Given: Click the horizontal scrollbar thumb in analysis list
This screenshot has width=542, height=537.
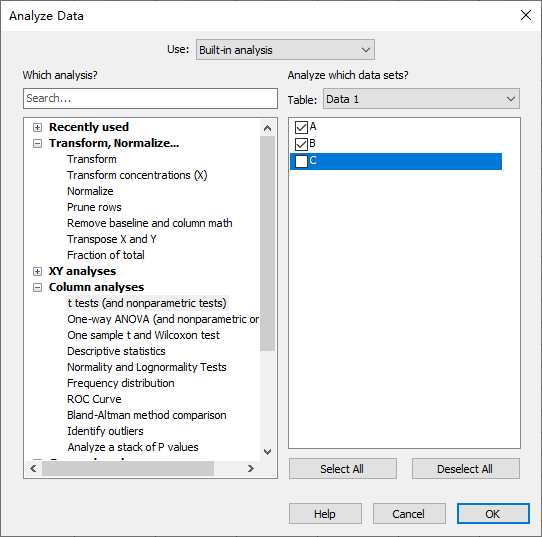Looking at the screenshot, I should 128,469.
